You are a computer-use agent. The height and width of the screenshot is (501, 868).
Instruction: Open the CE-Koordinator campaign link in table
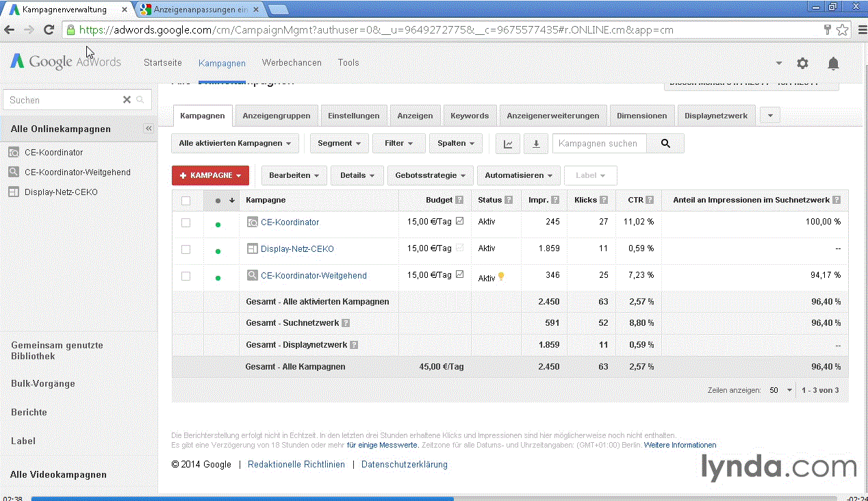(x=290, y=222)
